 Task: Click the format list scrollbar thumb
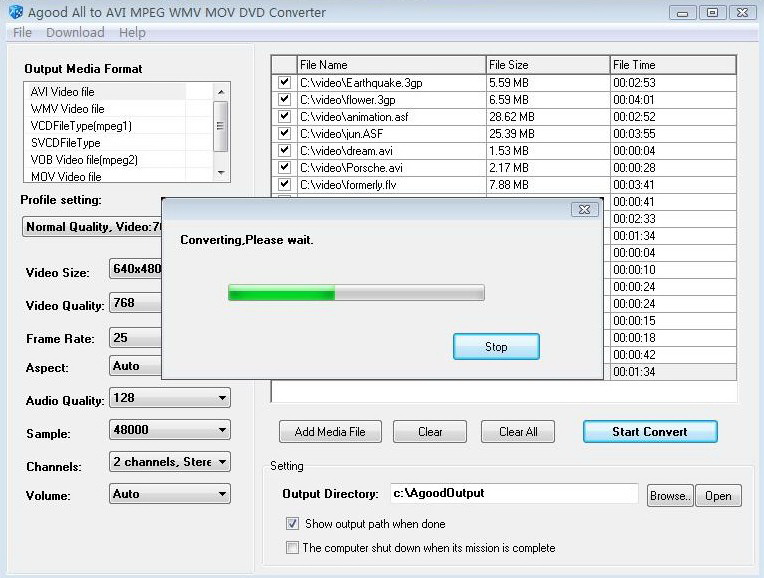pyautogui.click(x=221, y=126)
